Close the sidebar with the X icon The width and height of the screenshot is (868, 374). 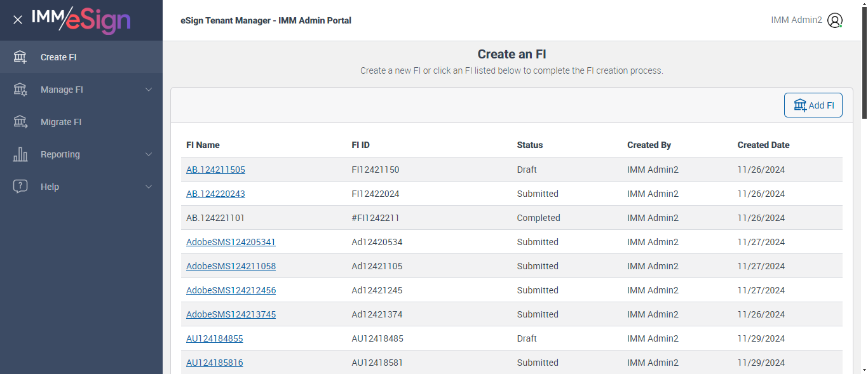(x=18, y=20)
